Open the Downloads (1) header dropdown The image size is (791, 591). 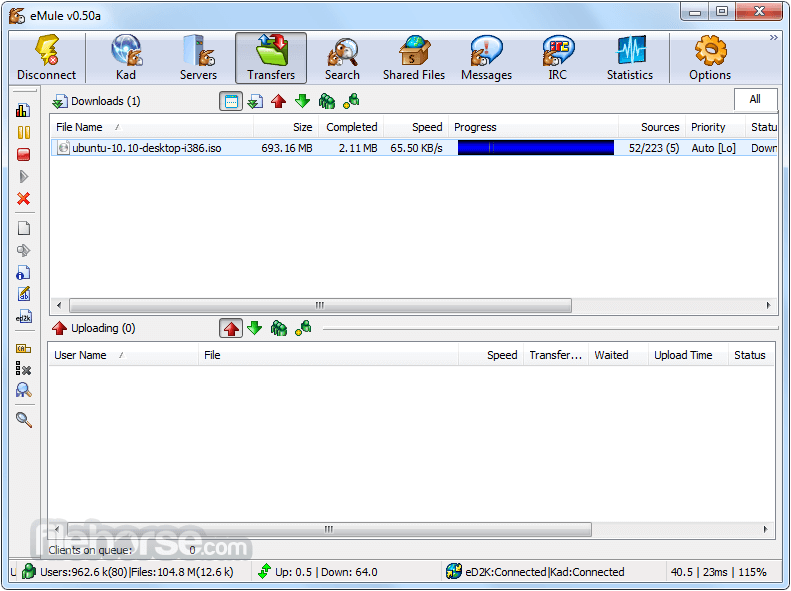[96, 101]
